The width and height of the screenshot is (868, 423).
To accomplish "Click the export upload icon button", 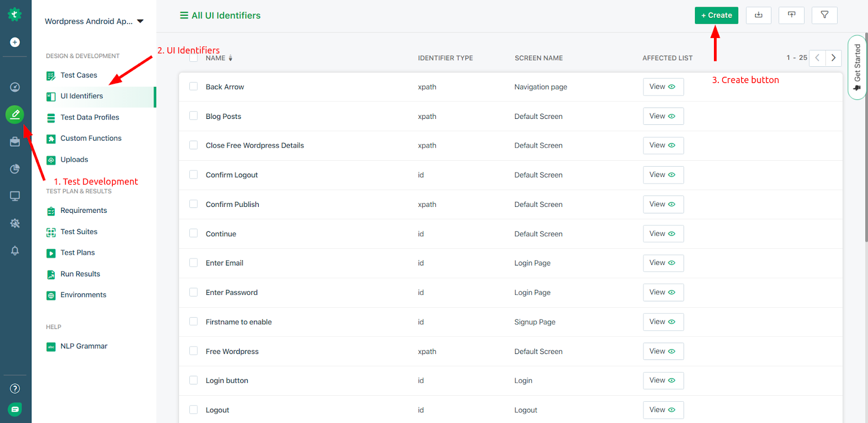I will tap(792, 15).
